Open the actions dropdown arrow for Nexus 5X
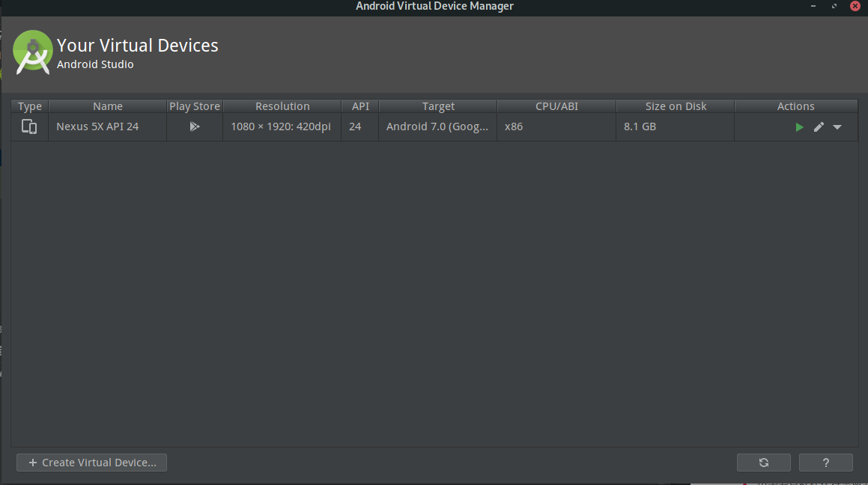Image resolution: width=868 pixels, height=485 pixels. [x=837, y=127]
